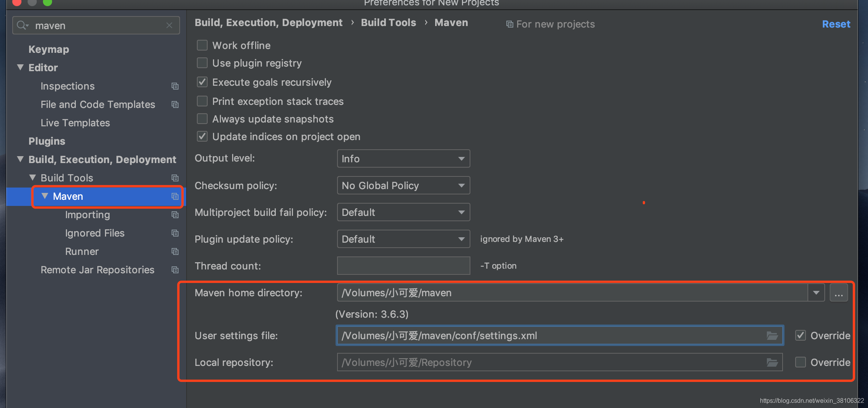Click project-level icon beside Runner
Viewport: 868px width, 408px height.
point(175,251)
